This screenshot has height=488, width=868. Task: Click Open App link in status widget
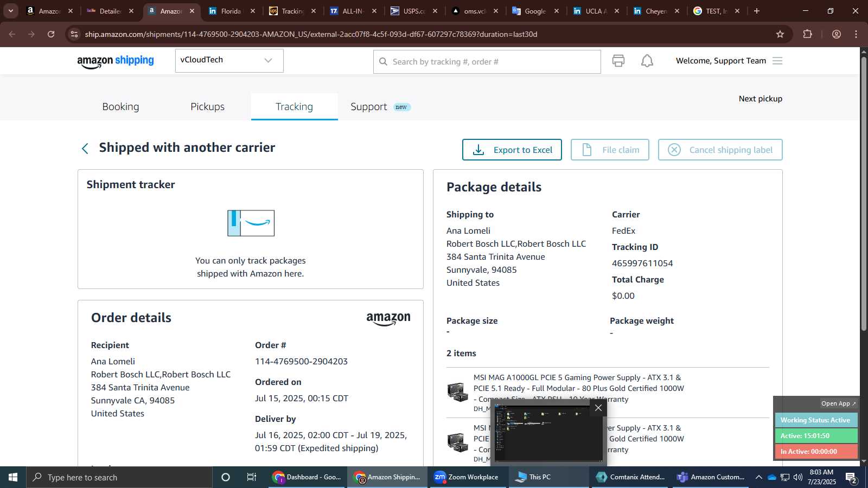point(838,403)
